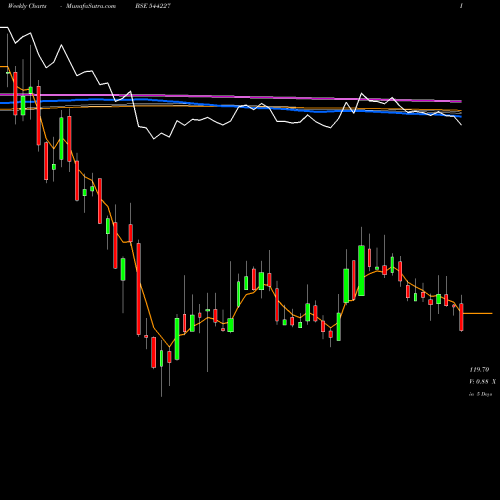Click the 'V: 0.88 X' volume text

pos(482,381)
